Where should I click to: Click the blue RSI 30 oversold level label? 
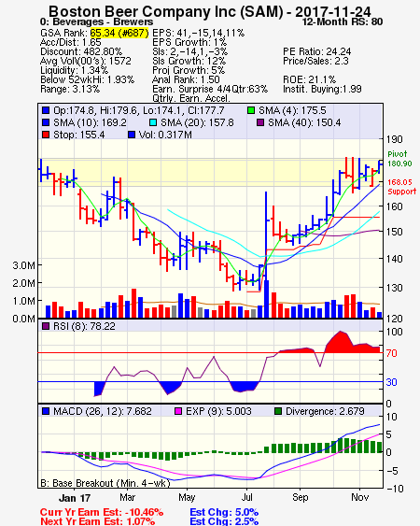tap(391, 382)
